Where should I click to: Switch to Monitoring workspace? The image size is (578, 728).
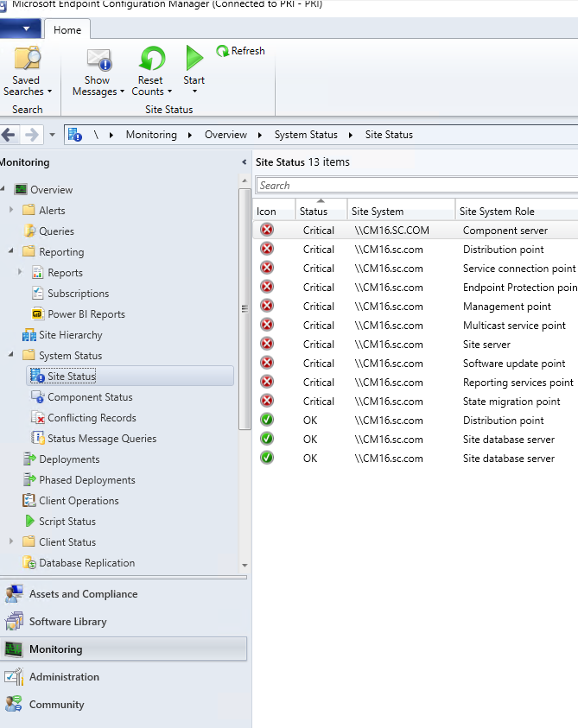[124, 649]
